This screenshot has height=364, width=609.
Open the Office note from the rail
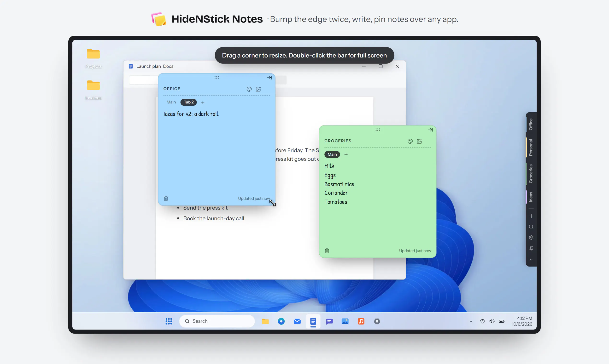tap(531, 124)
